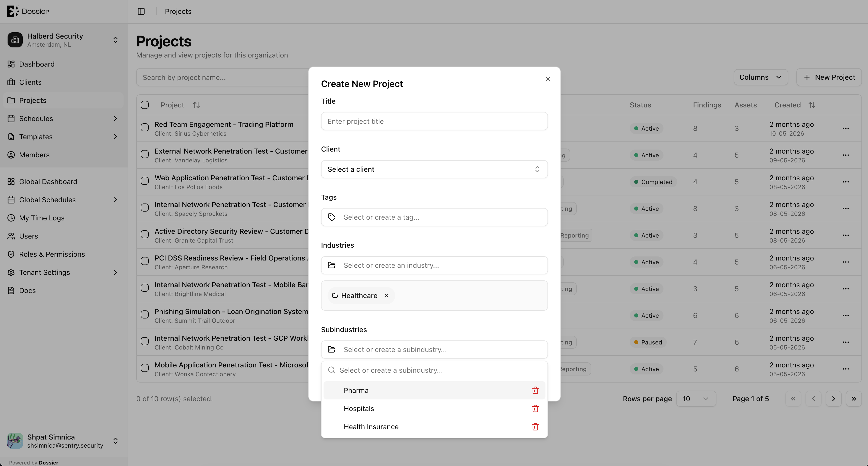Click the trash icon next to Hospitals
This screenshot has width=868, height=466.
point(535,409)
